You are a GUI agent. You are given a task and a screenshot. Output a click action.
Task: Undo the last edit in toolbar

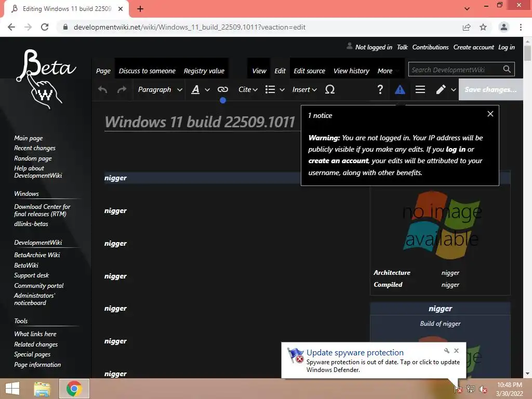click(x=102, y=89)
